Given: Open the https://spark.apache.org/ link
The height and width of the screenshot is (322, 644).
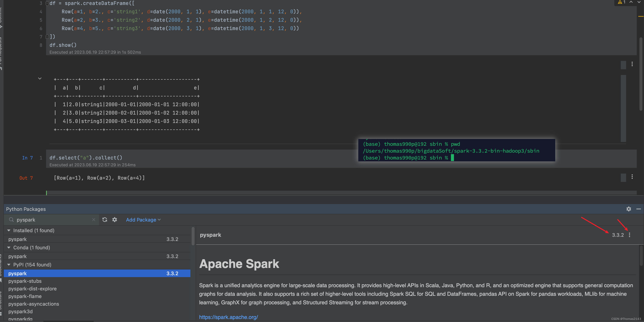Looking at the screenshot, I should click(x=228, y=317).
